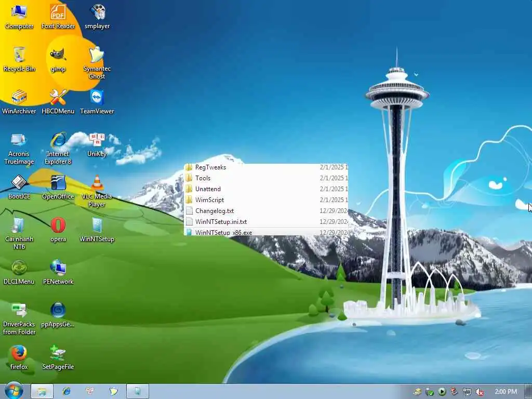This screenshot has height=399, width=532.
Task: Open HBCDMenu shortcut
Action: pyautogui.click(x=58, y=102)
